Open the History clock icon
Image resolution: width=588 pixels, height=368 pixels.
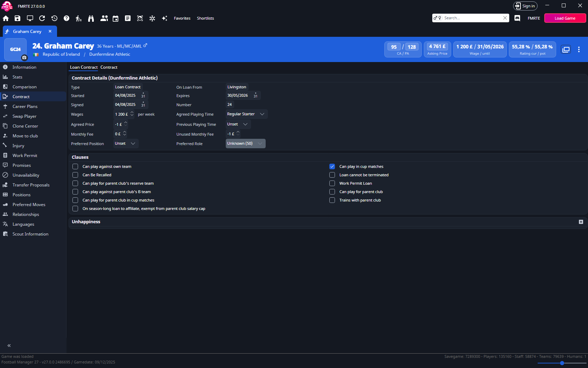(x=54, y=18)
